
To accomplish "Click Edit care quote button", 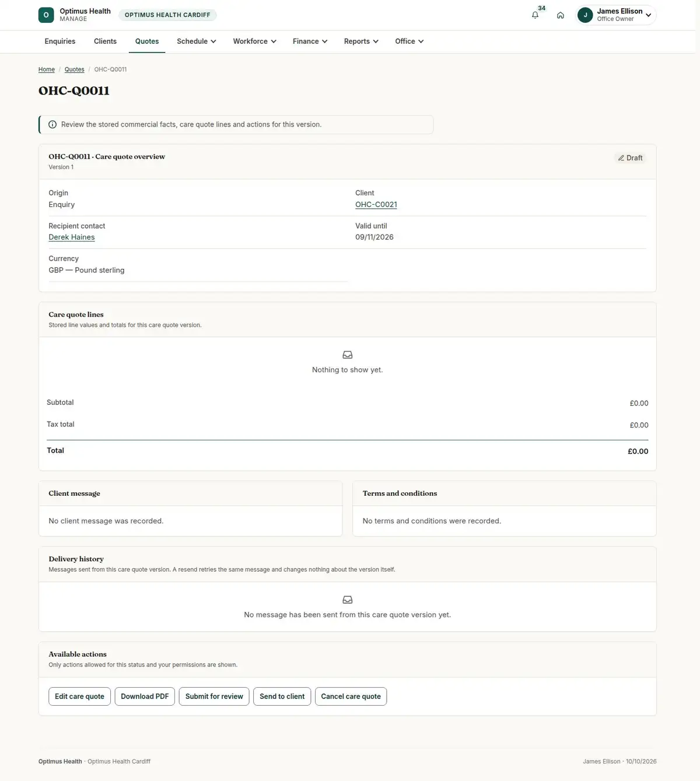I will (x=79, y=696).
